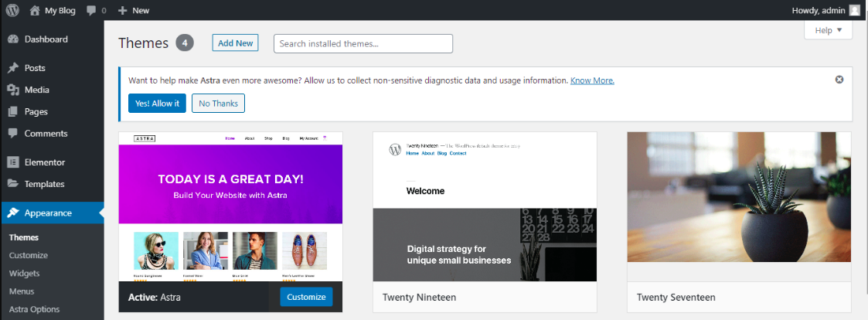Open the comments bubble icon in admin bar
Viewport: 868px width, 320px height.
tap(92, 11)
